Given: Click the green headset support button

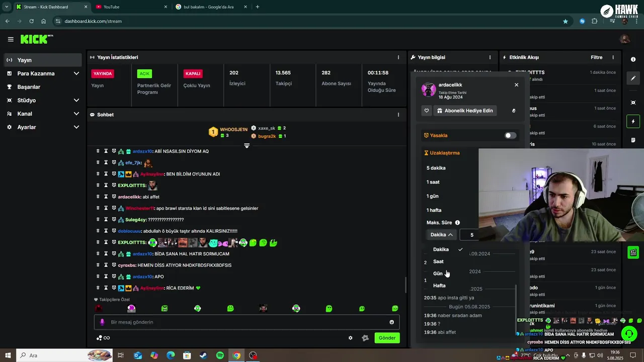Looking at the screenshot, I should pos(628,333).
